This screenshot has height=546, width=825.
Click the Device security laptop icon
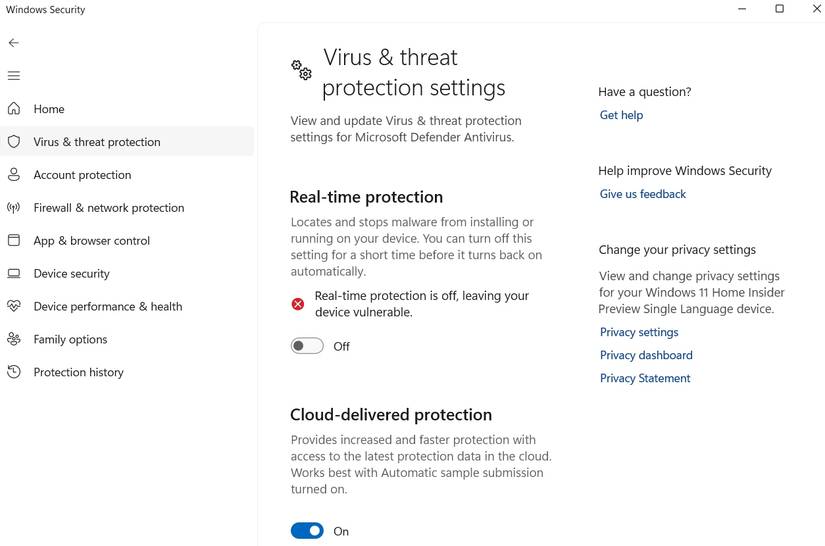pyautogui.click(x=14, y=274)
